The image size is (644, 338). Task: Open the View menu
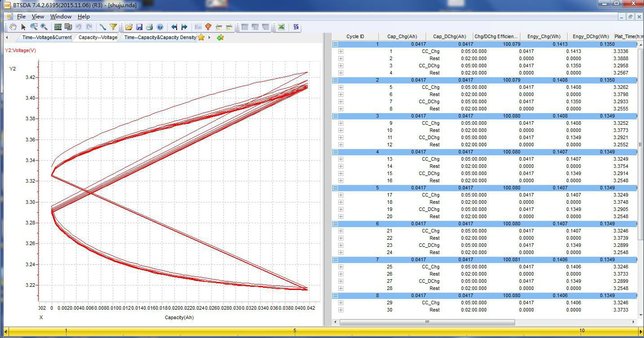click(x=38, y=17)
